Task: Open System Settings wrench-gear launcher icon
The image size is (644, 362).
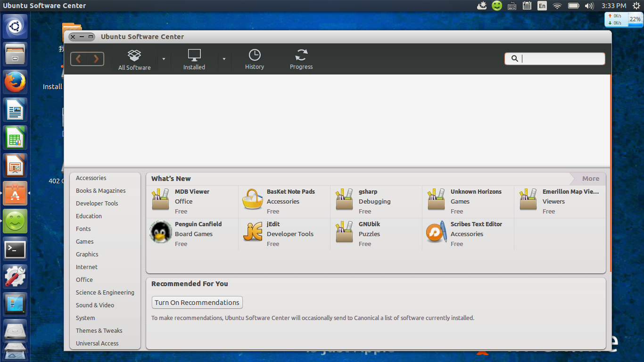Action: point(15,277)
